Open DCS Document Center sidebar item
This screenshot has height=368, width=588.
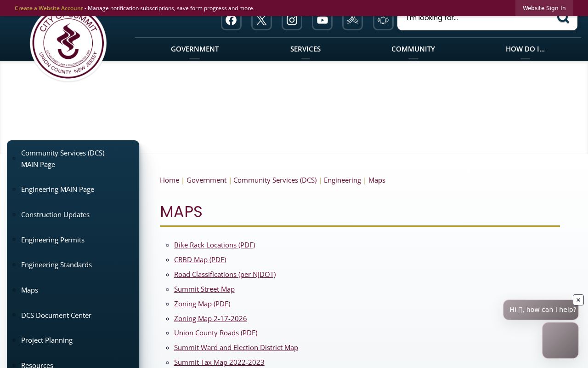click(x=56, y=316)
